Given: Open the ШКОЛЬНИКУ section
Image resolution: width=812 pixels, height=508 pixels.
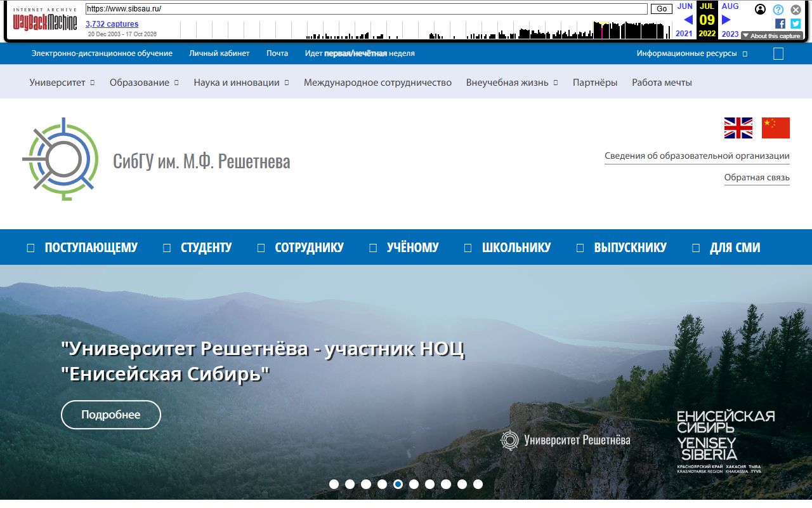Looking at the screenshot, I should [507, 248].
